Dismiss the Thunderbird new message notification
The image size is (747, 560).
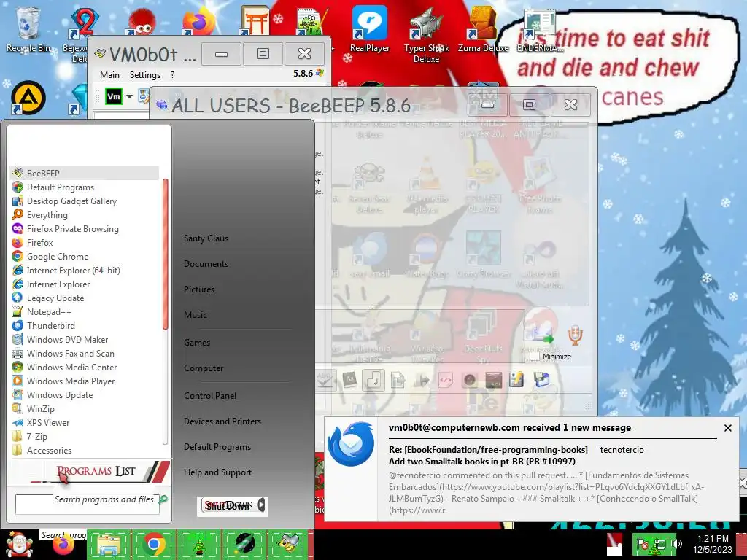point(727,428)
